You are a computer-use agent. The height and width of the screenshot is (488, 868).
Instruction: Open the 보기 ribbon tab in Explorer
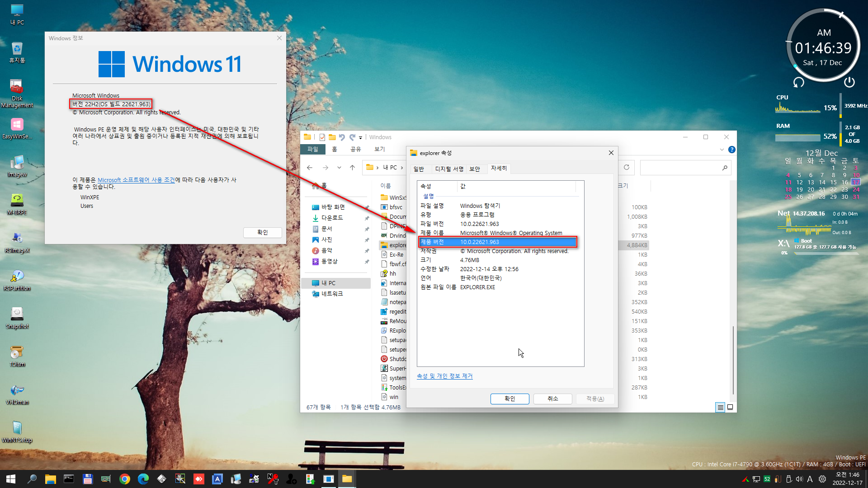[x=380, y=149]
